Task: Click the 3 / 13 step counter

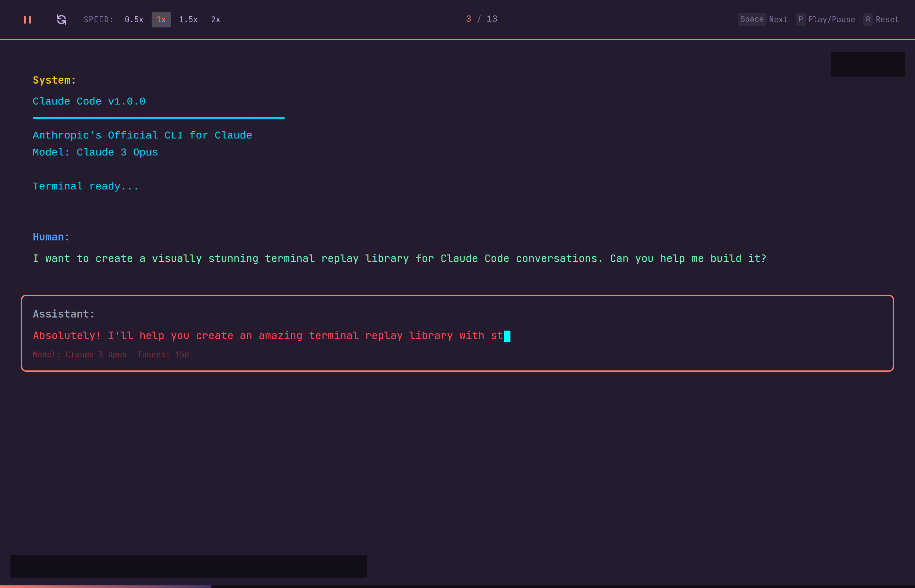Action: point(482,19)
